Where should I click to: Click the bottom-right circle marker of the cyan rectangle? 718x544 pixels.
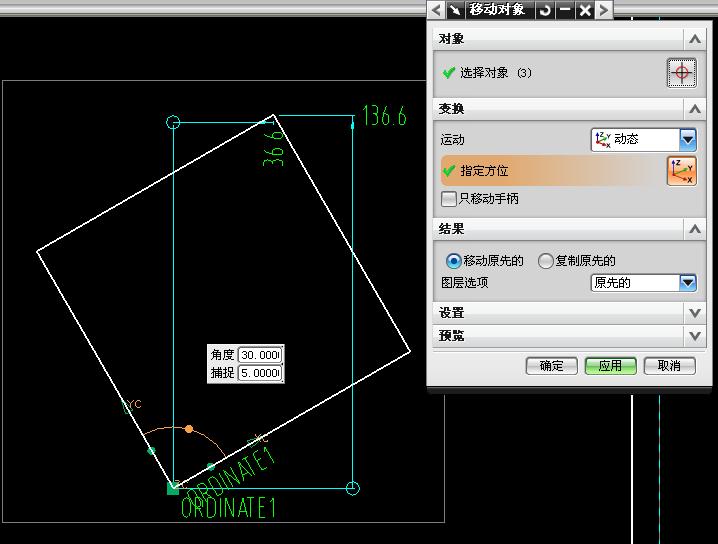click(352, 488)
